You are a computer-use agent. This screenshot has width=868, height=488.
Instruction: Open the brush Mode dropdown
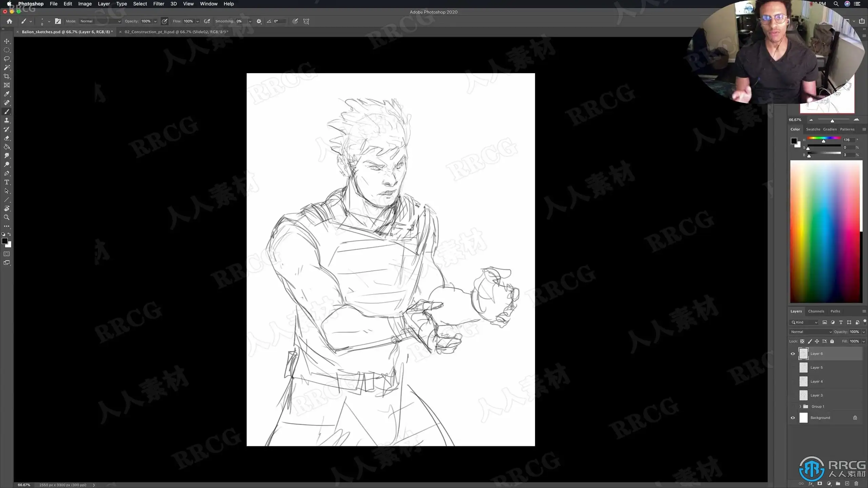coord(100,21)
